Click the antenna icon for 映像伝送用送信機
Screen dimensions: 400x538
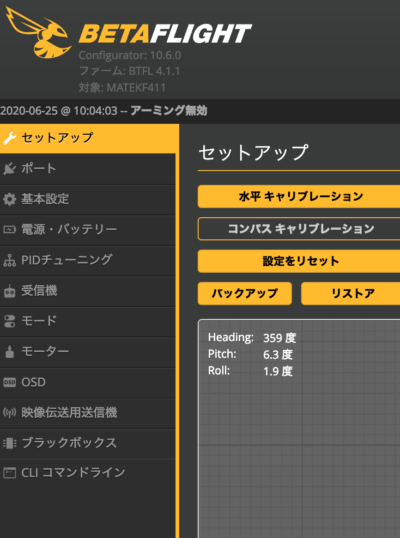[x=9, y=412]
